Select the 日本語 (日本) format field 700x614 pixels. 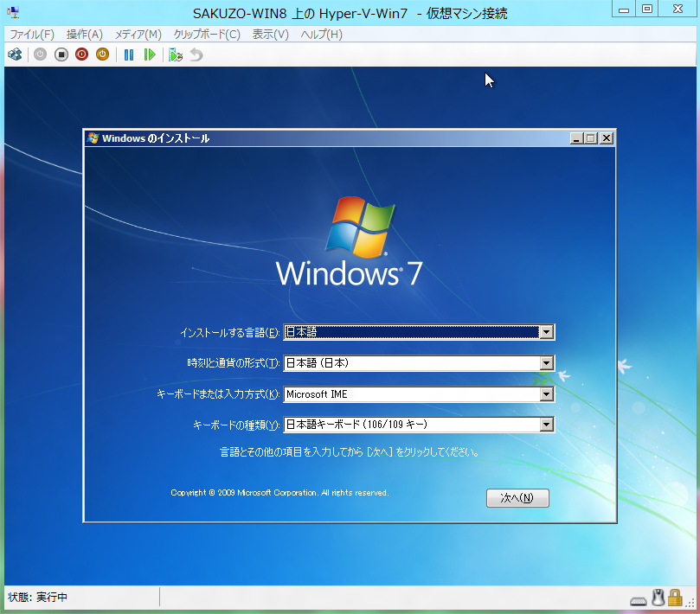(x=419, y=363)
